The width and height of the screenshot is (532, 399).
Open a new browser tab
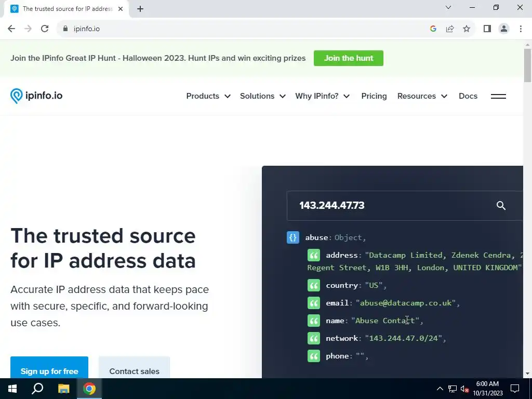(x=140, y=9)
